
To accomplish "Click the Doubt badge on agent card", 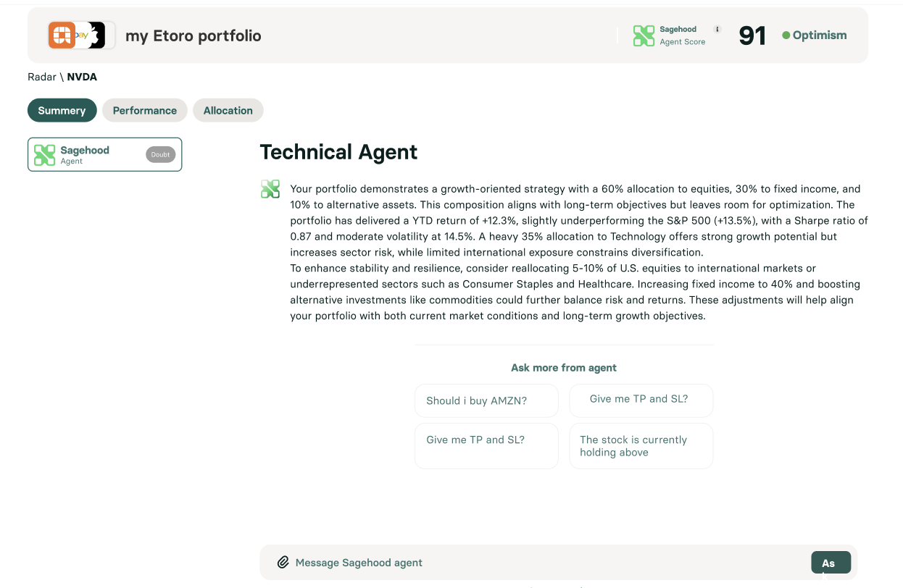I will [161, 154].
